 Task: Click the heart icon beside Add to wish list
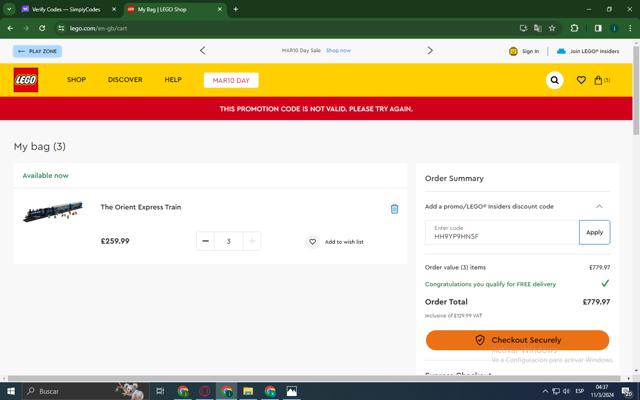click(x=312, y=242)
